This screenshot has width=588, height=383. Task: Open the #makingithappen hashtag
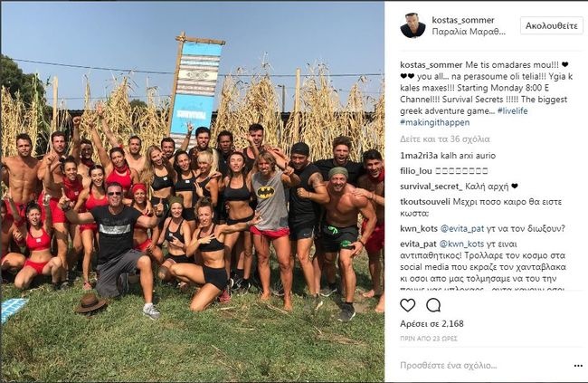click(x=434, y=123)
